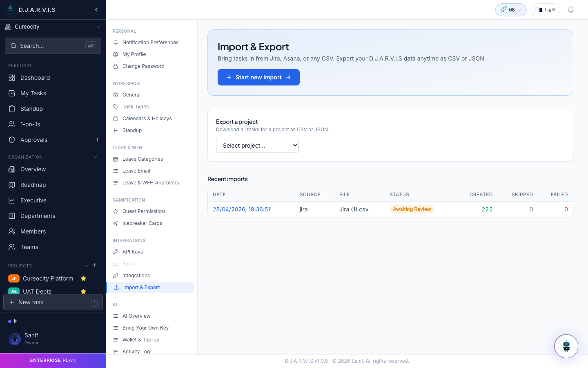Click the Jira (1).csv file cell

[x=354, y=209]
